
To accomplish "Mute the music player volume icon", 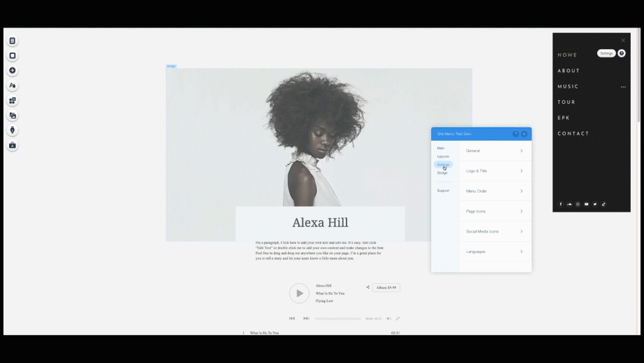I will click(388, 318).
